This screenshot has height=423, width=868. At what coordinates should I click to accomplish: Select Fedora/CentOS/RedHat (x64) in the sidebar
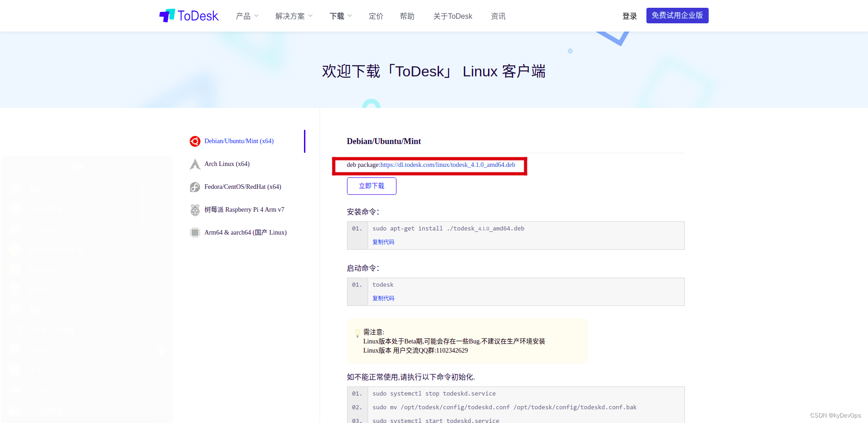click(243, 187)
